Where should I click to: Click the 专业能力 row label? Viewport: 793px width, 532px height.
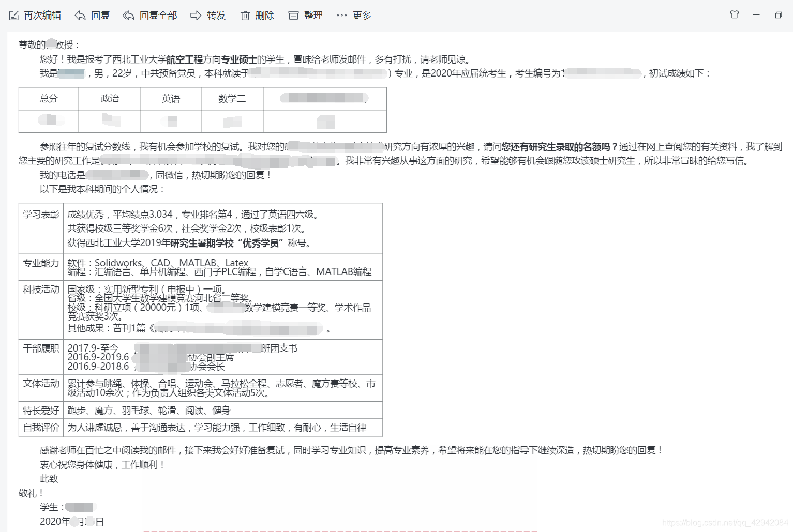(x=41, y=263)
